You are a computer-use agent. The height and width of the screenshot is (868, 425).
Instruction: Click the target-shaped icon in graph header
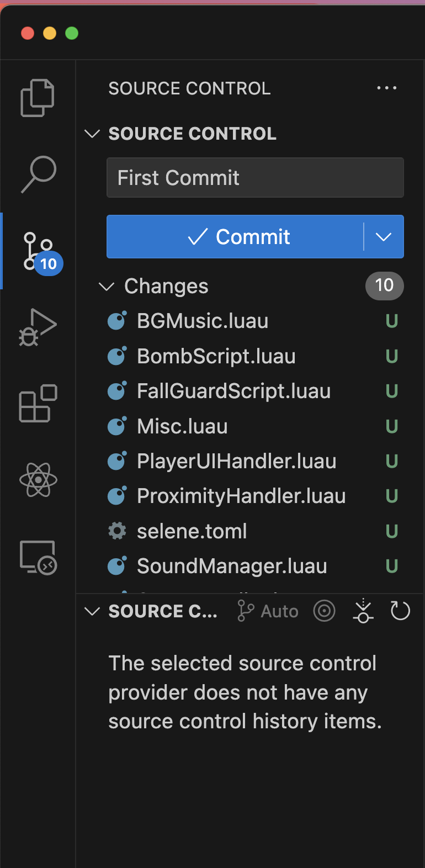coord(324,611)
